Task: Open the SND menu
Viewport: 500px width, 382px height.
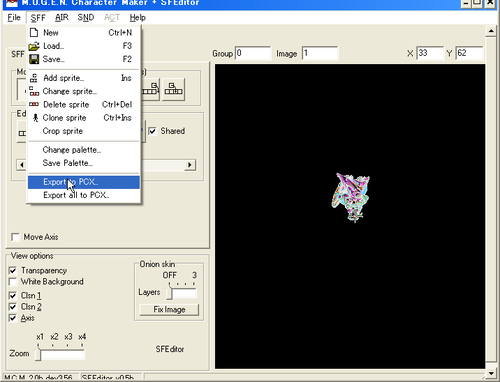Action: click(x=86, y=18)
